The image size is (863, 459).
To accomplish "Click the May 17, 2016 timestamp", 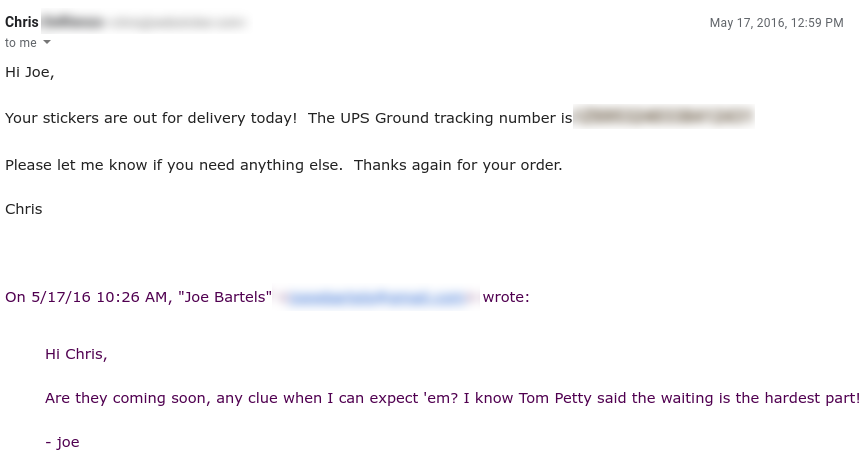I will coord(776,23).
